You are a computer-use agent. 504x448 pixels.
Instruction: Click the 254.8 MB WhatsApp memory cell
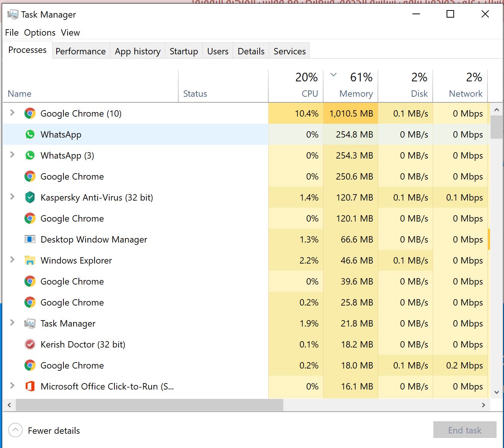351,134
